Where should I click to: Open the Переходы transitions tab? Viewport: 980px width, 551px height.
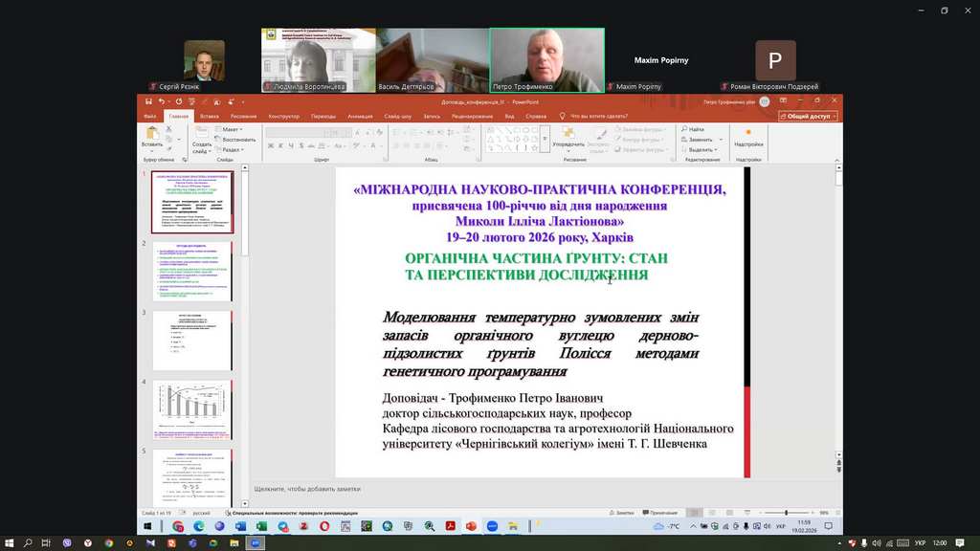click(x=323, y=116)
